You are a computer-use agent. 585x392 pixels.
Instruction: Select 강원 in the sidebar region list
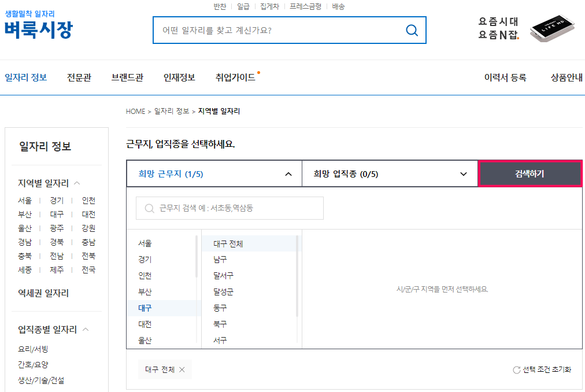[x=88, y=228]
